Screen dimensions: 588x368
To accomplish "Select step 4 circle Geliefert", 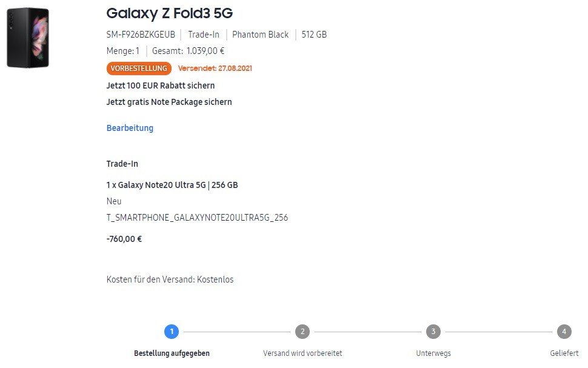I will click(564, 332).
